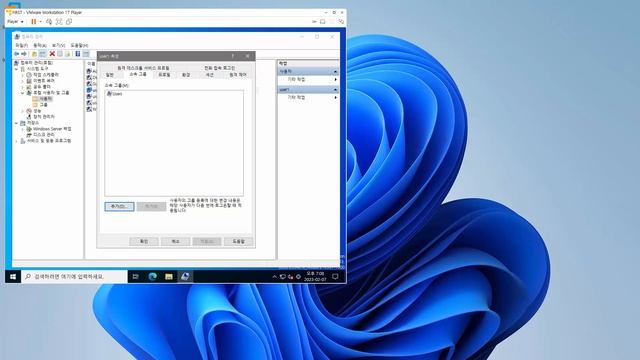Expand the 공유 폴더 tree node
The width and height of the screenshot is (640, 360).
(23, 87)
